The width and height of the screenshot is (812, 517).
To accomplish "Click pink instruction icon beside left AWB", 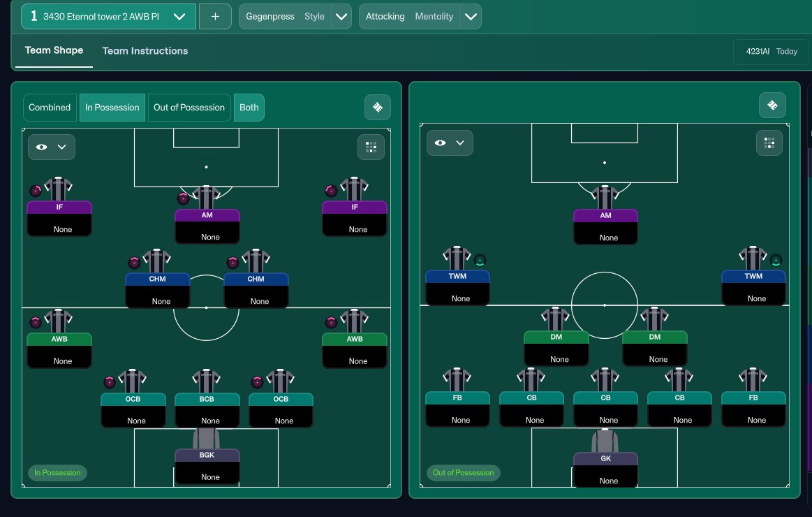I will tap(35, 323).
